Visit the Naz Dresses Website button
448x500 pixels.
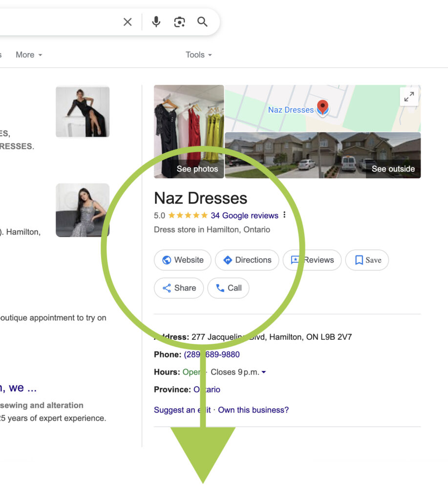tap(183, 260)
